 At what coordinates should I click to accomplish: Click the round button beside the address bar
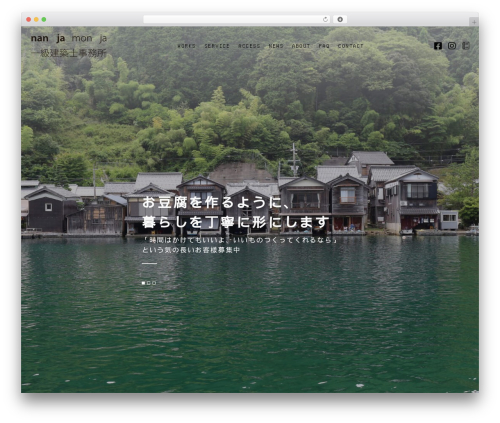(340, 19)
